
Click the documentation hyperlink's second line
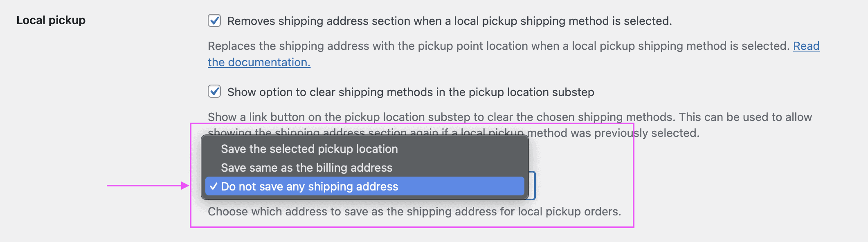(259, 62)
